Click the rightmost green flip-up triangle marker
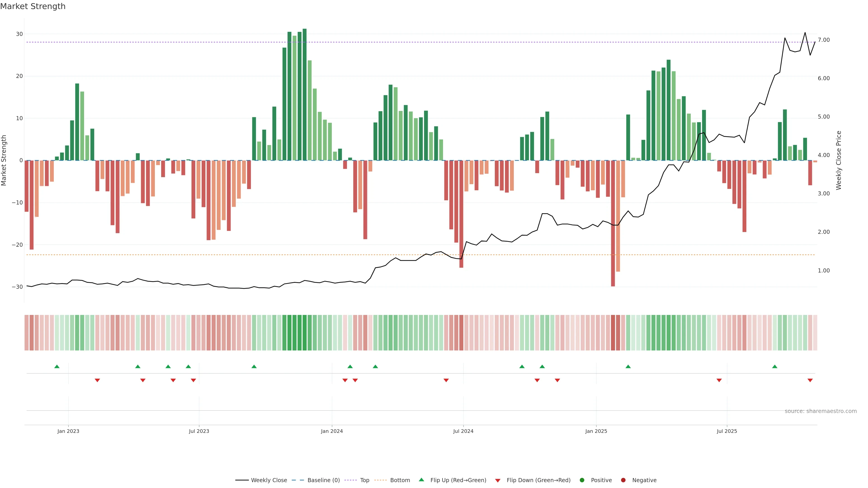 pos(775,366)
